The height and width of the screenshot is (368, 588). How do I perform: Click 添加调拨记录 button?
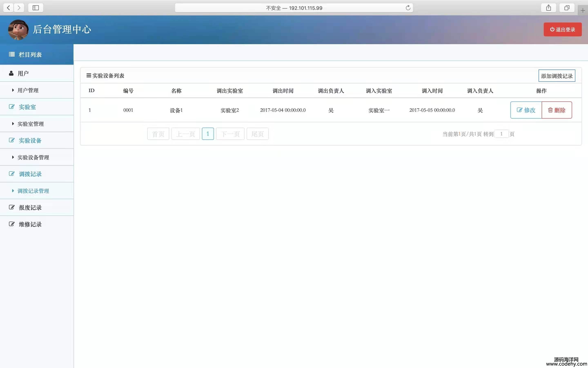(557, 76)
